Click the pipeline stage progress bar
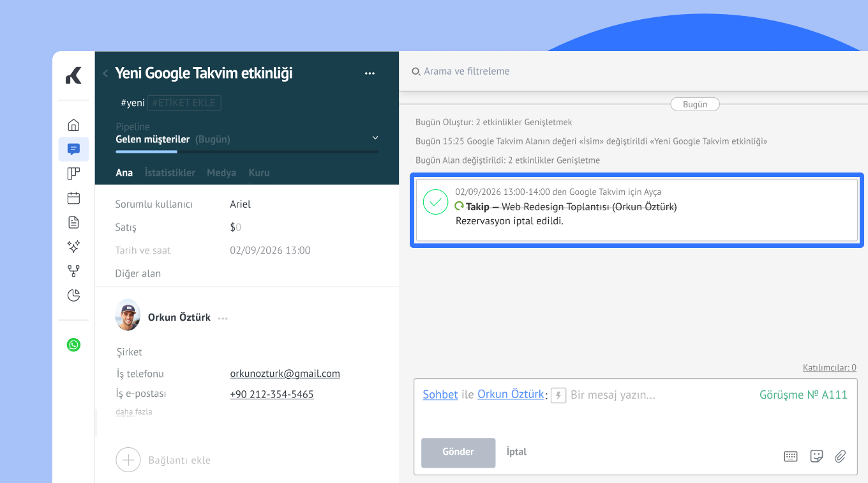This screenshot has width=868, height=483. coord(247,152)
